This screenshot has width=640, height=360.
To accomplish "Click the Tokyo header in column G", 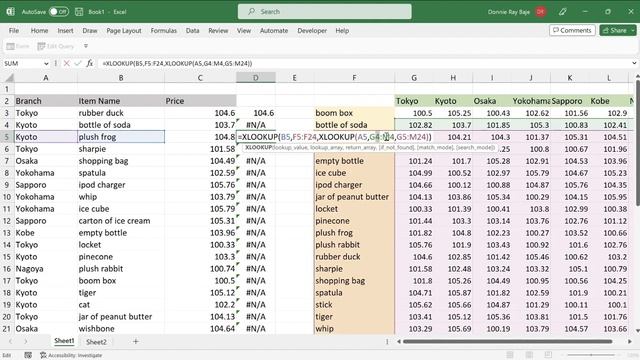I will [x=414, y=101].
